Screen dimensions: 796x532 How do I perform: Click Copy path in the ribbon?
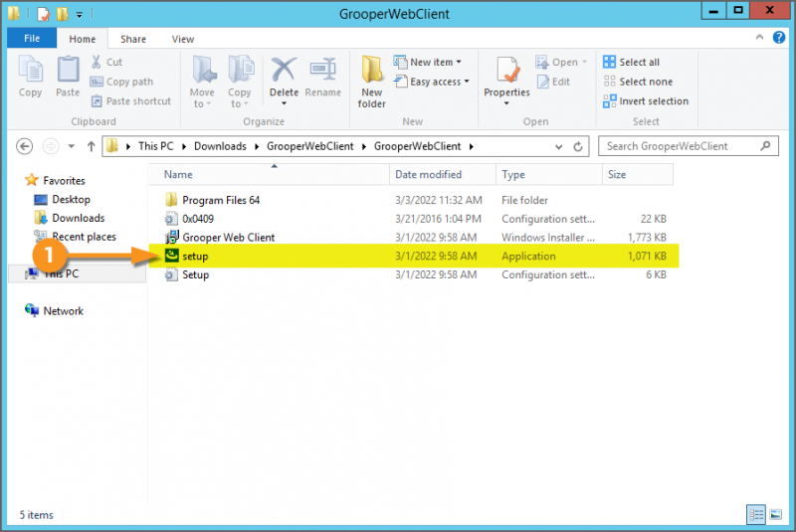pos(121,82)
